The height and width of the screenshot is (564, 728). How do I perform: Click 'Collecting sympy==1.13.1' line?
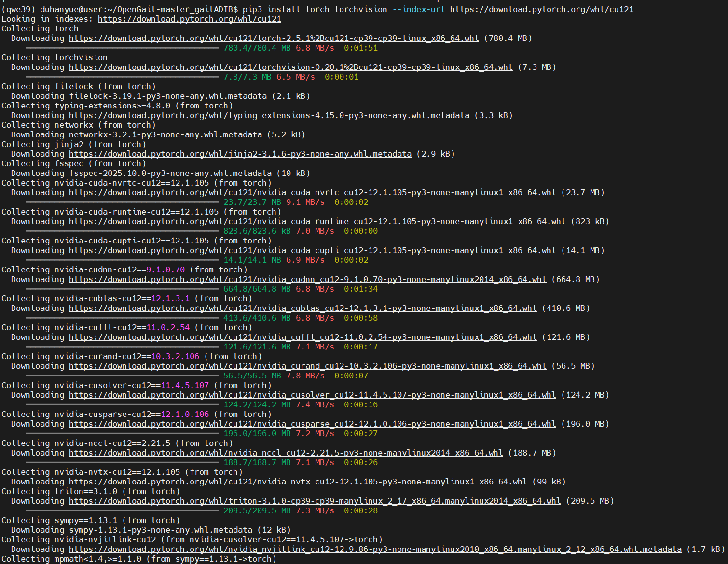click(x=90, y=520)
